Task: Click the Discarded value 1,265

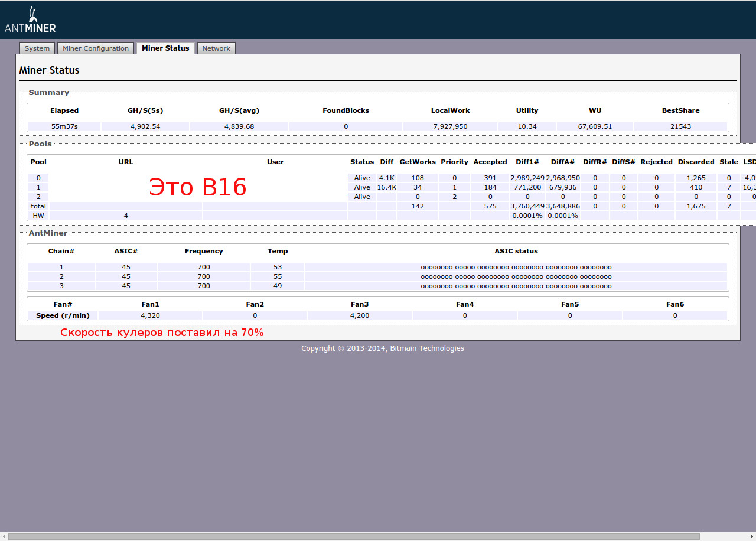Action: [x=696, y=178]
